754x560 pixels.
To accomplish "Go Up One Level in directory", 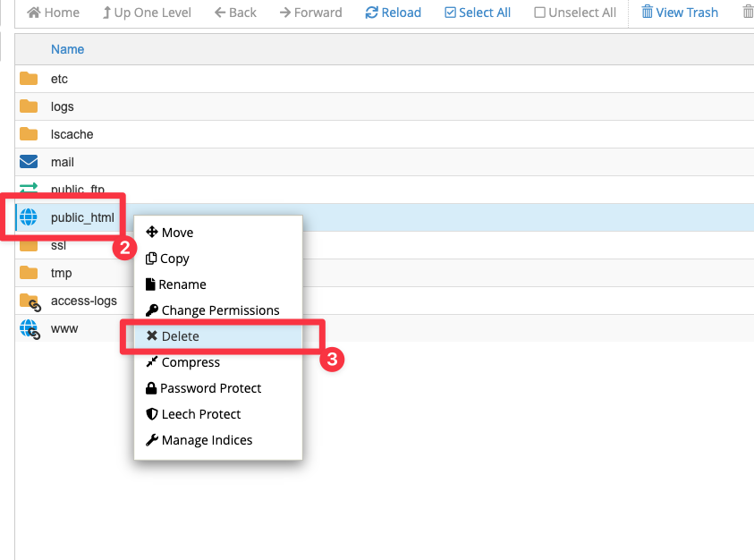I will point(148,13).
